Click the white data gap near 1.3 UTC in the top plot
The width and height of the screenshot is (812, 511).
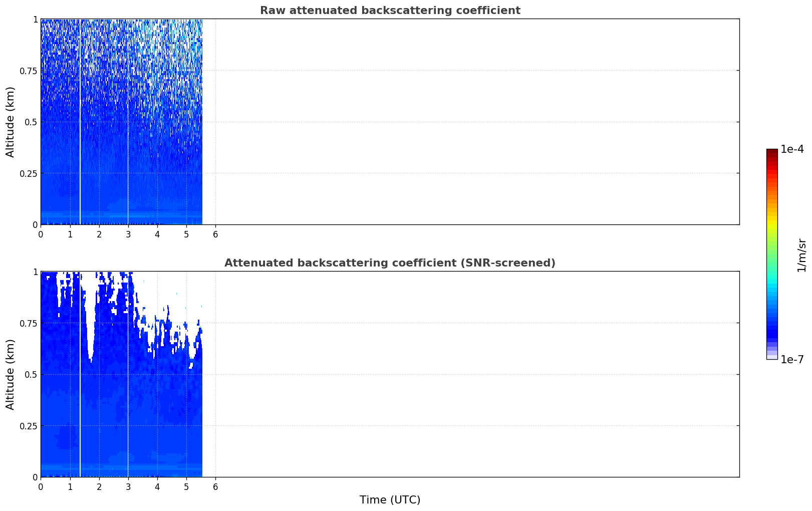coord(80,122)
